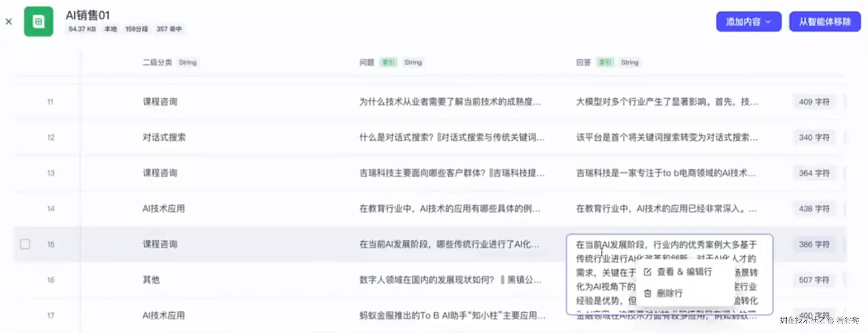
Task: Click the 本地 label in the file info
Action: [x=110, y=29]
